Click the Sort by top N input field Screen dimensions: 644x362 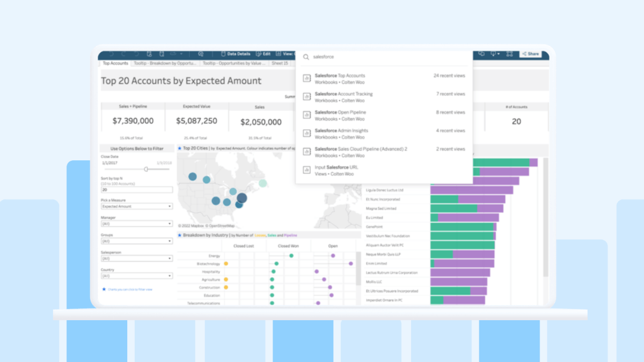point(137,189)
